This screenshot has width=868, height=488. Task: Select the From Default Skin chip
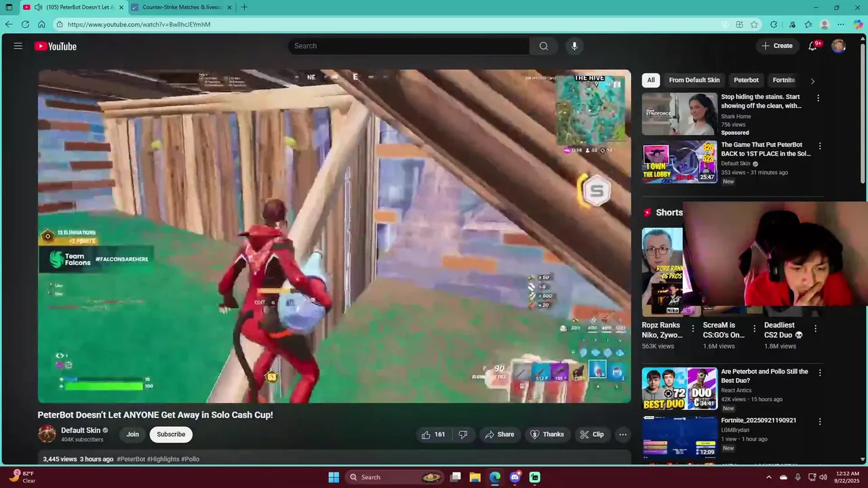coord(694,80)
